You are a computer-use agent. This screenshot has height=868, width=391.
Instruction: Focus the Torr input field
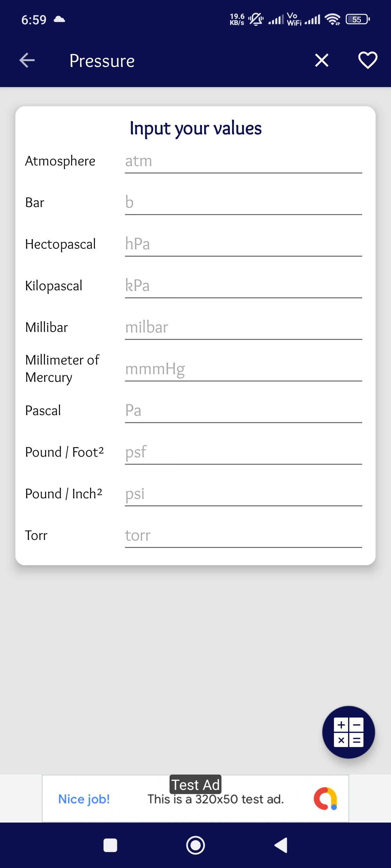243,536
